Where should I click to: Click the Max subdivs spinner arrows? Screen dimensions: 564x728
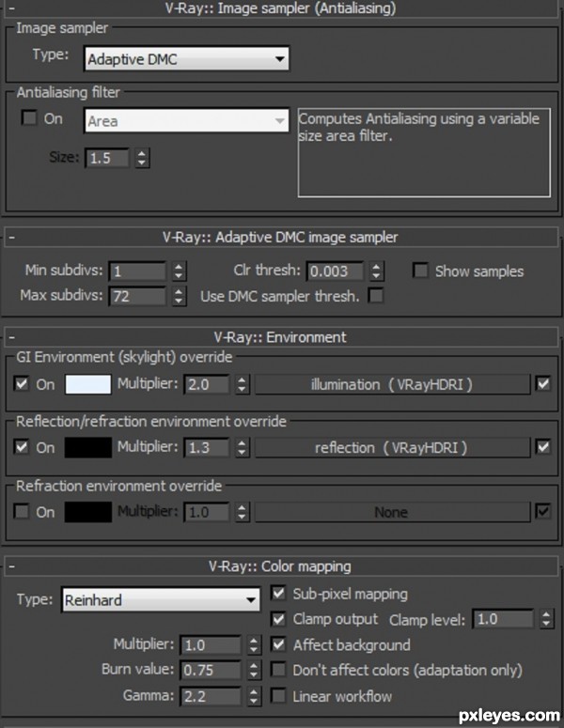(x=179, y=296)
